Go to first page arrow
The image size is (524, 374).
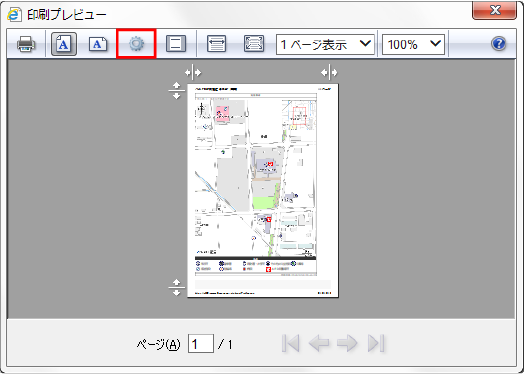[290, 343]
